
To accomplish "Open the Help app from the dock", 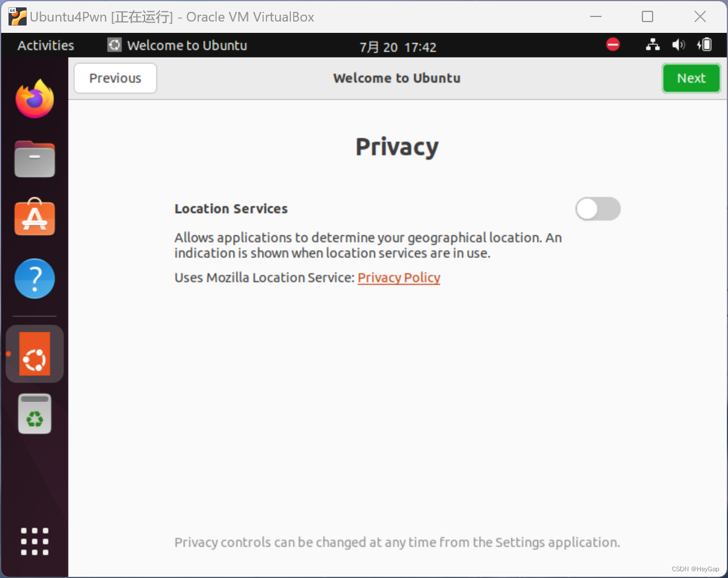I will tap(35, 278).
